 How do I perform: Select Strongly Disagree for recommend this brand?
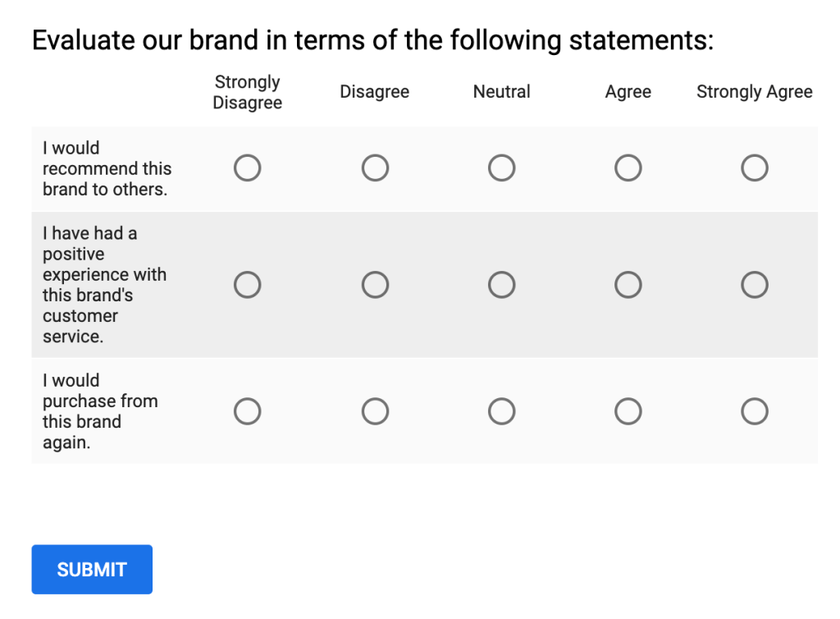(248, 168)
